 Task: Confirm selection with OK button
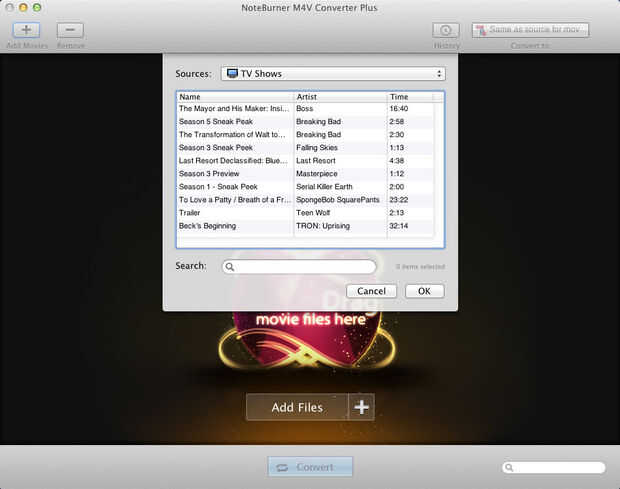(425, 291)
